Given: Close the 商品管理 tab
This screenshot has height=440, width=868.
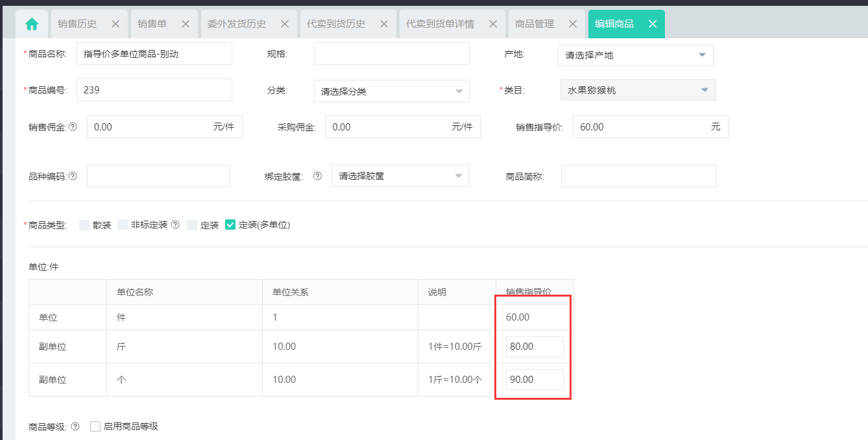Looking at the screenshot, I should [x=573, y=24].
